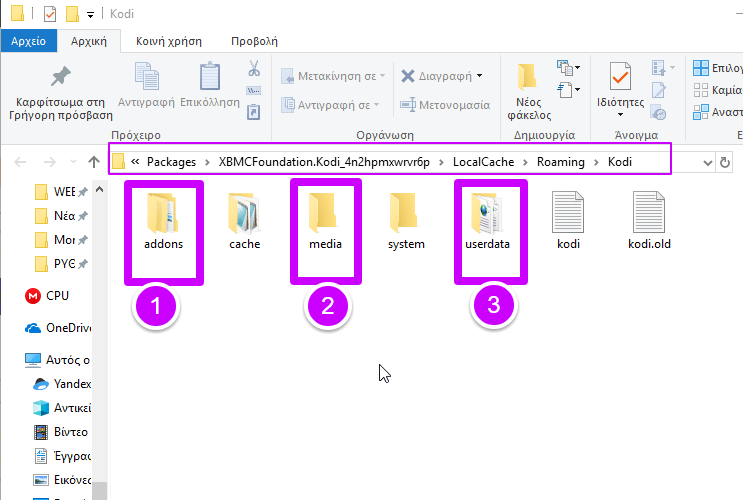Open the media folder
Screen dimensions: 743x500
click(325, 221)
